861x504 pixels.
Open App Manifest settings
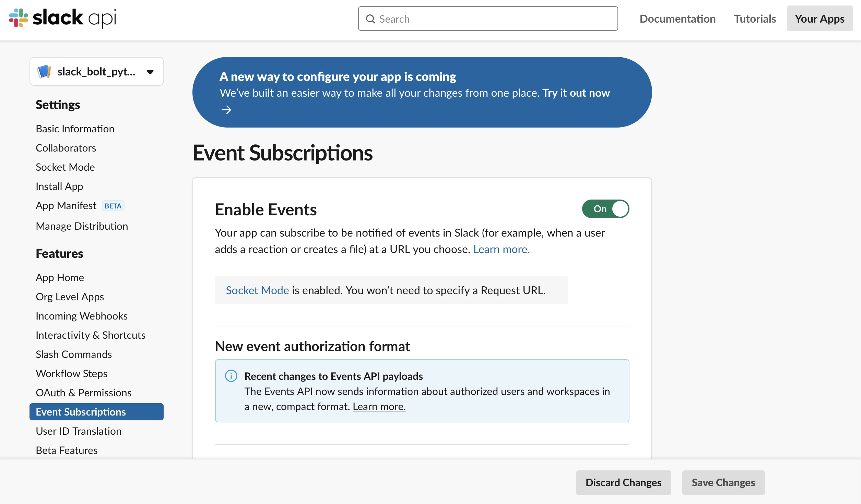[x=66, y=205]
